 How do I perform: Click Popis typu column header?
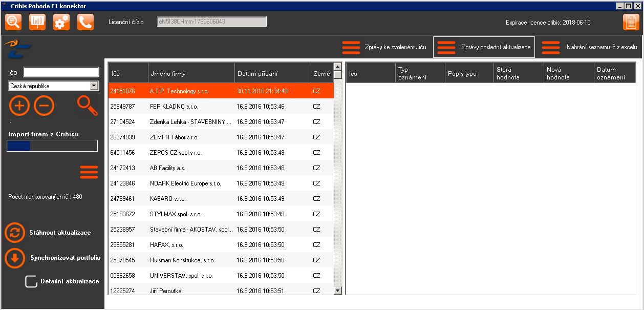click(x=470, y=73)
